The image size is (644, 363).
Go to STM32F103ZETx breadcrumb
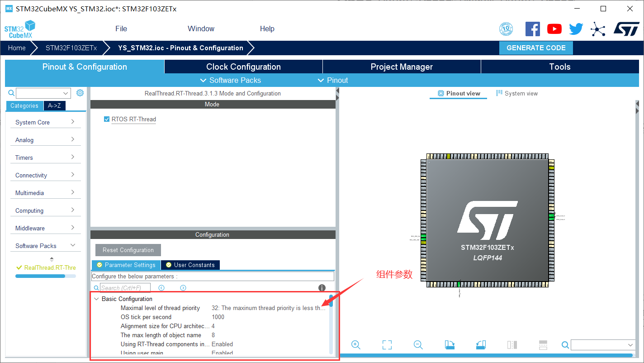tap(71, 48)
